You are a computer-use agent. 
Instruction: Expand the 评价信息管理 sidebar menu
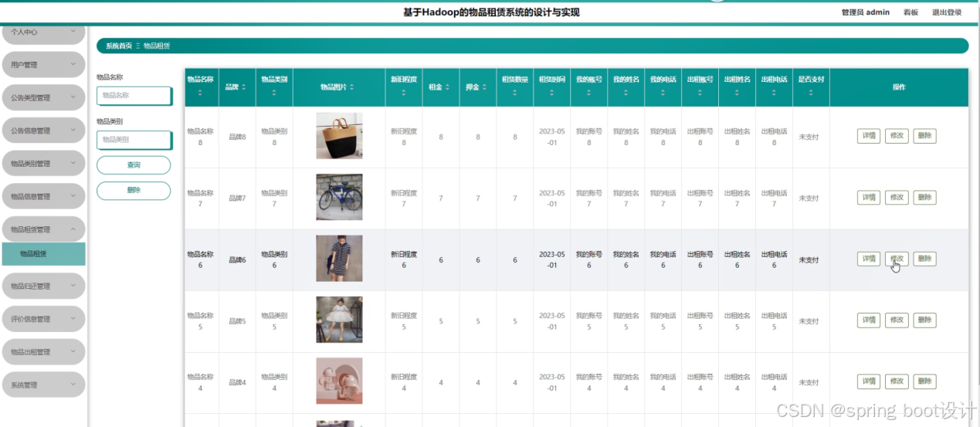[x=42, y=319]
